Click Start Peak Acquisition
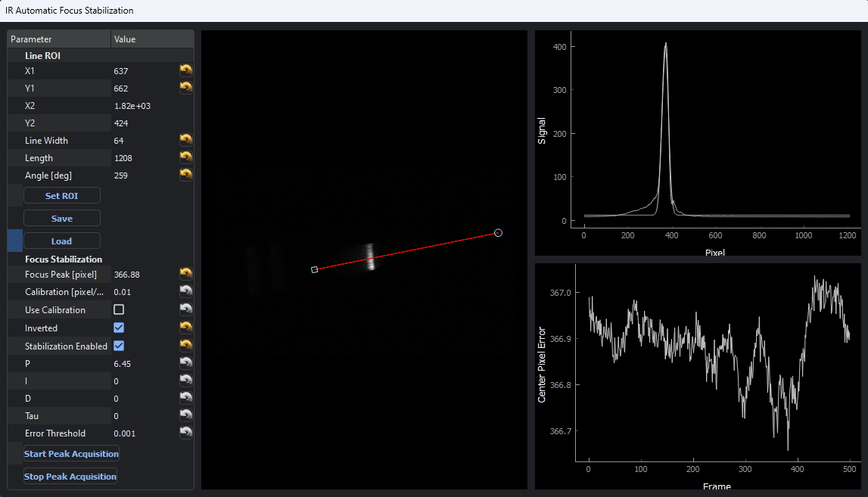 pyautogui.click(x=71, y=454)
